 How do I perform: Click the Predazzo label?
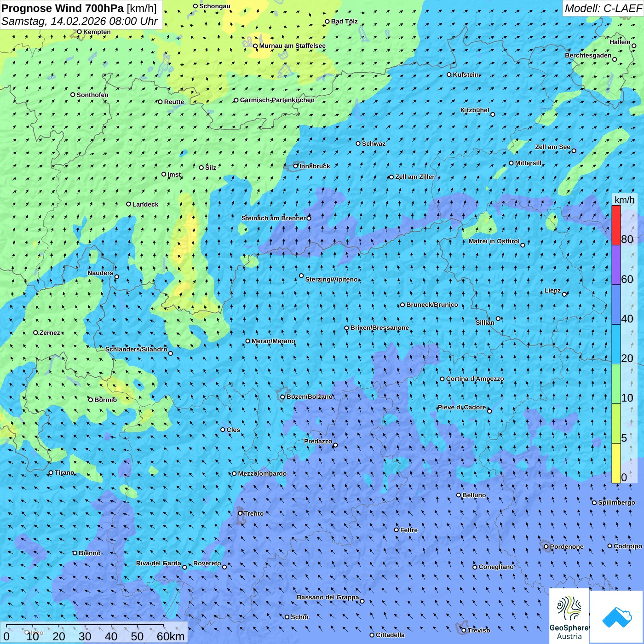[x=318, y=441]
